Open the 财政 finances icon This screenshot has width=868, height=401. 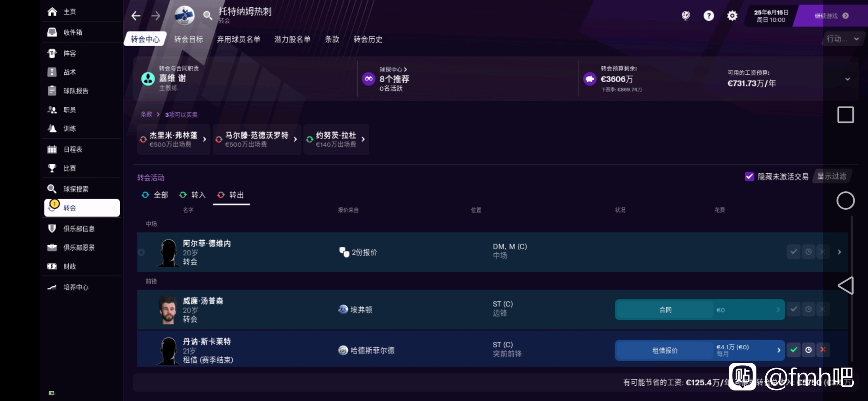click(52, 266)
